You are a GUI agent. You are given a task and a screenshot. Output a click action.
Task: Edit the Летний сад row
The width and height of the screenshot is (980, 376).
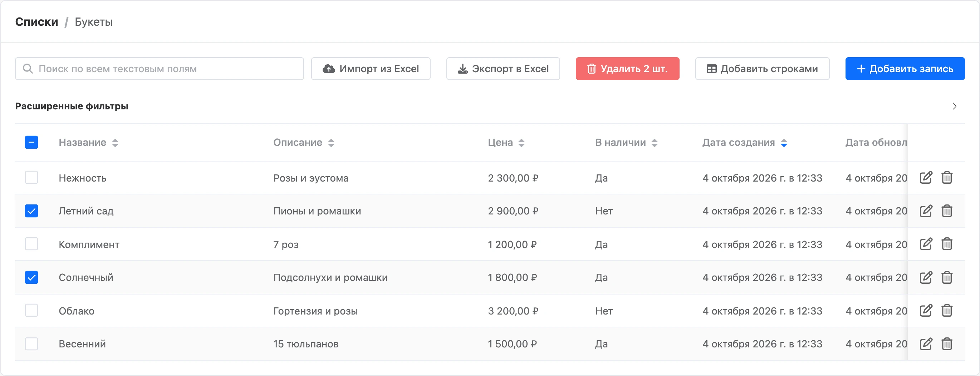pyautogui.click(x=926, y=211)
